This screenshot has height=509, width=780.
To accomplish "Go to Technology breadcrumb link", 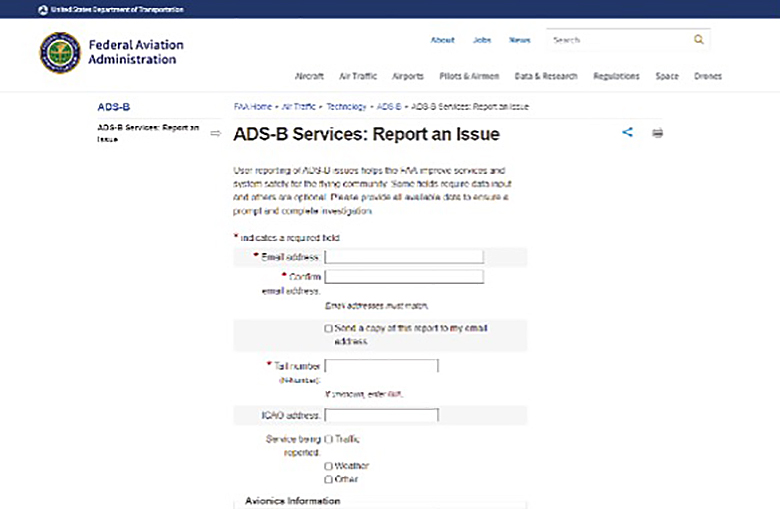I will (346, 106).
